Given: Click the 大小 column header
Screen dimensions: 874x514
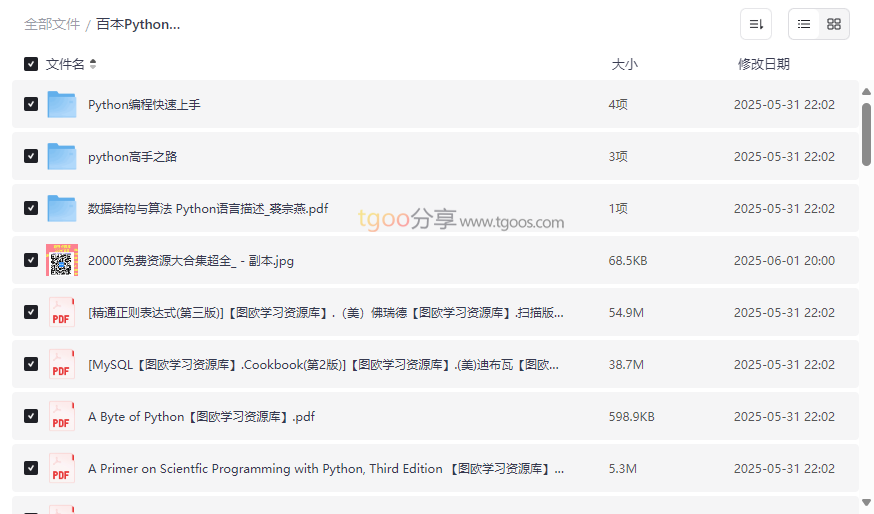Looking at the screenshot, I should 624,64.
